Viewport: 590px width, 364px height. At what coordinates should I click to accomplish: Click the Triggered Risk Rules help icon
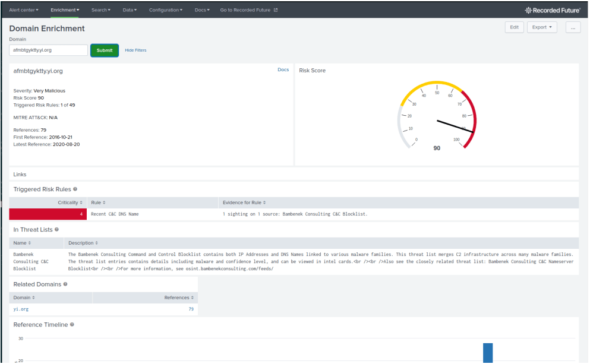[75, 189]
